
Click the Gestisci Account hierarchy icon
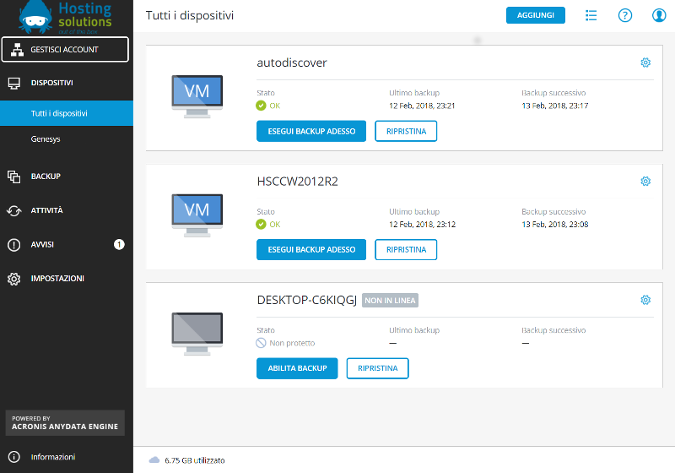tap(17, 49)
